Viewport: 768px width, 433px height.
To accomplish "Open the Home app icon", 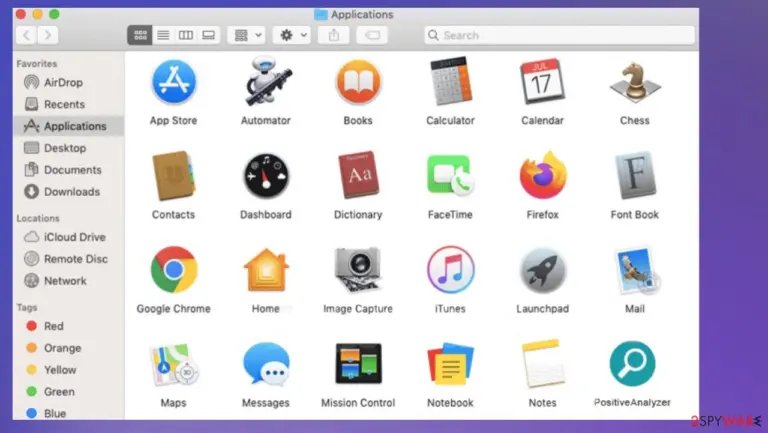I will (x=266, y=270).
